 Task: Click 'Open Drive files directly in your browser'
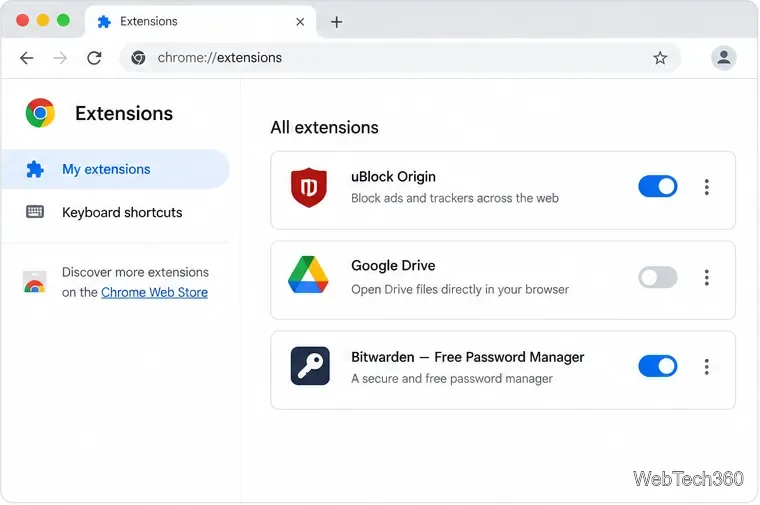(x=460, y=289)
